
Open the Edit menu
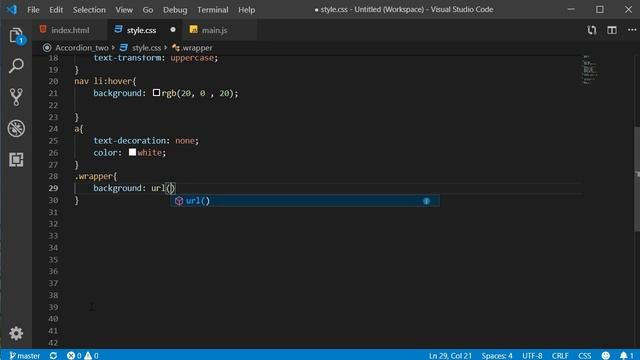(56, 9)
